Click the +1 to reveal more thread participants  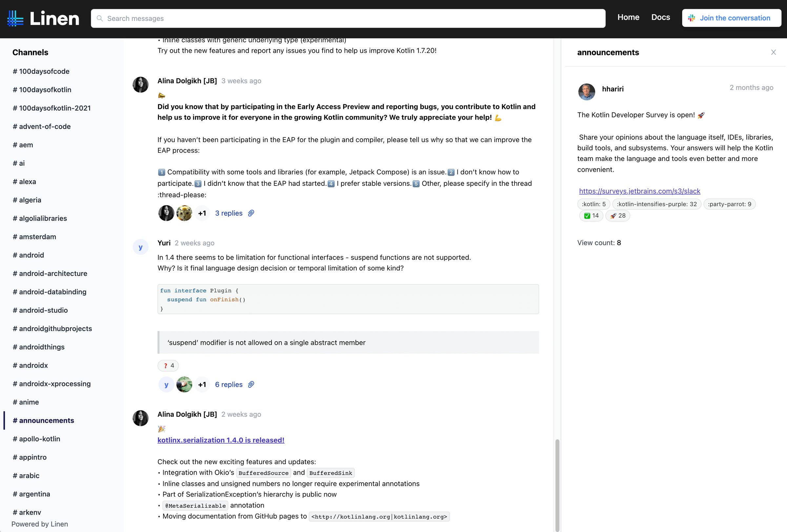tap(202, 213)
